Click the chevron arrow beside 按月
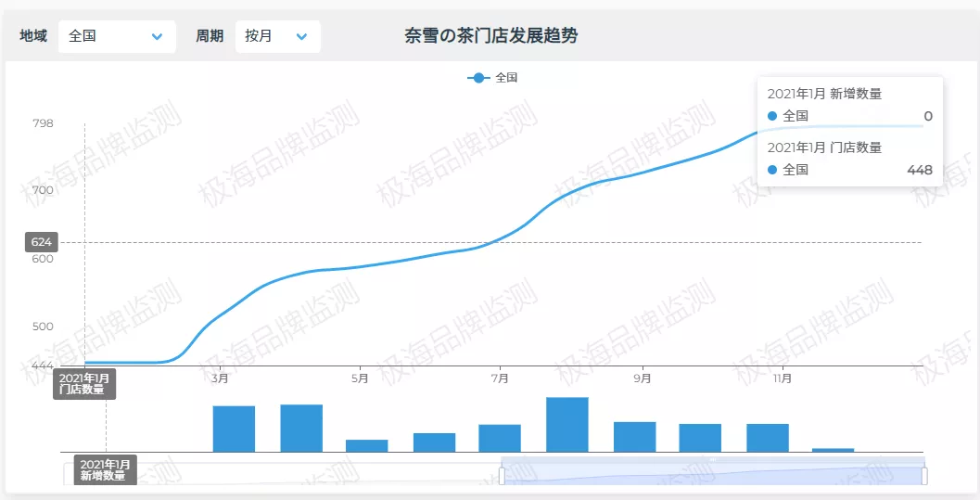This screenshot has height=500, width=980. (302, 37)
